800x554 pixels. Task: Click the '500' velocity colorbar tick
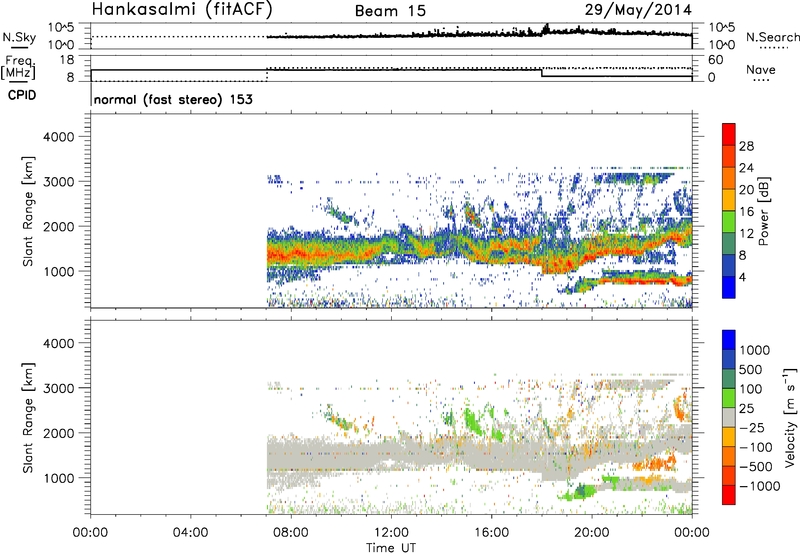[751, 369]
